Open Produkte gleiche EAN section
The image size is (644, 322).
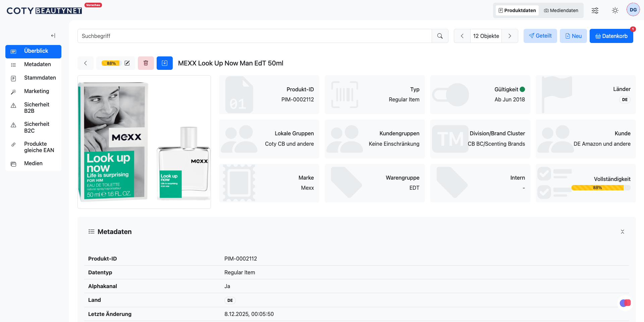click(x=33, y=147)
